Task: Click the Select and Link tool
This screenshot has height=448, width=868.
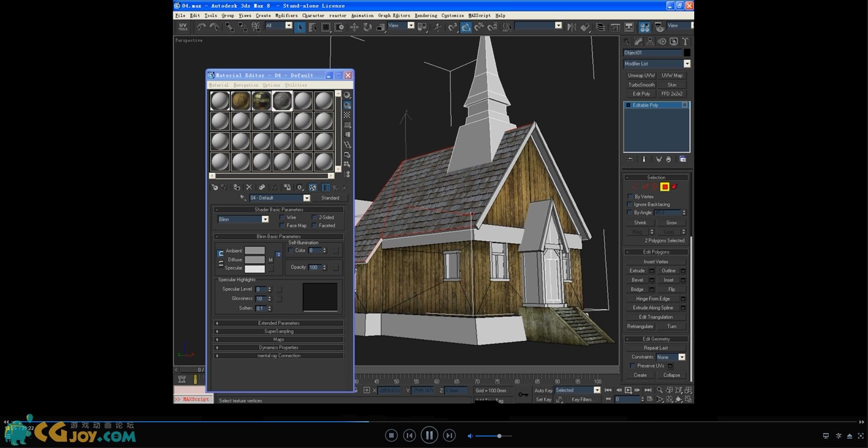Action: [x=230, y=27]
